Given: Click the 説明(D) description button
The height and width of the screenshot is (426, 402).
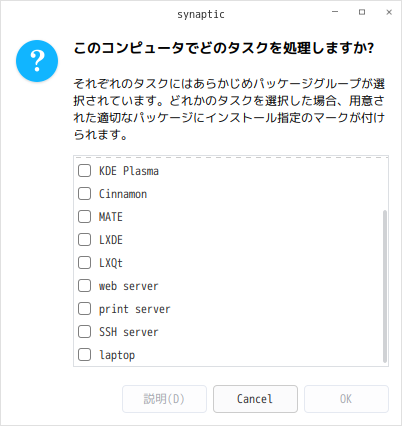Looking at the screenshot, I should (x=164, y=399).
